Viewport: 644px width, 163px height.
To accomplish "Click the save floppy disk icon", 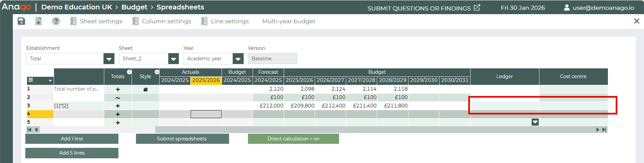I will (21, 21).
